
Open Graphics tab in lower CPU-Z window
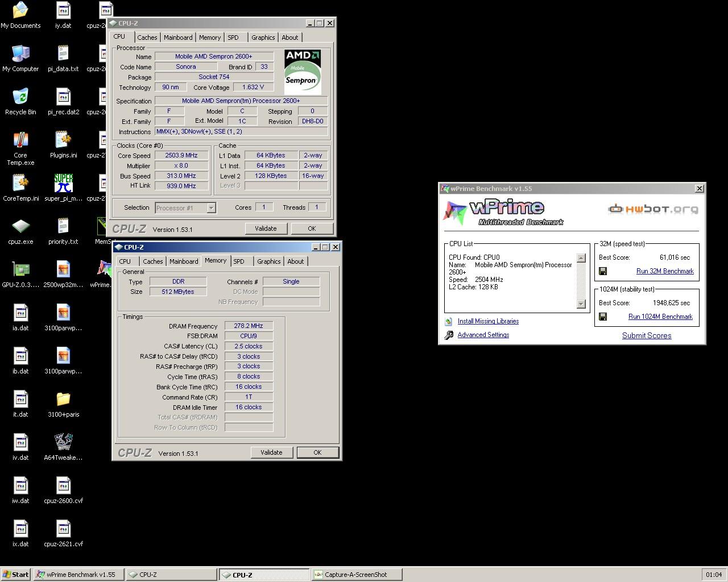point(269,261)
